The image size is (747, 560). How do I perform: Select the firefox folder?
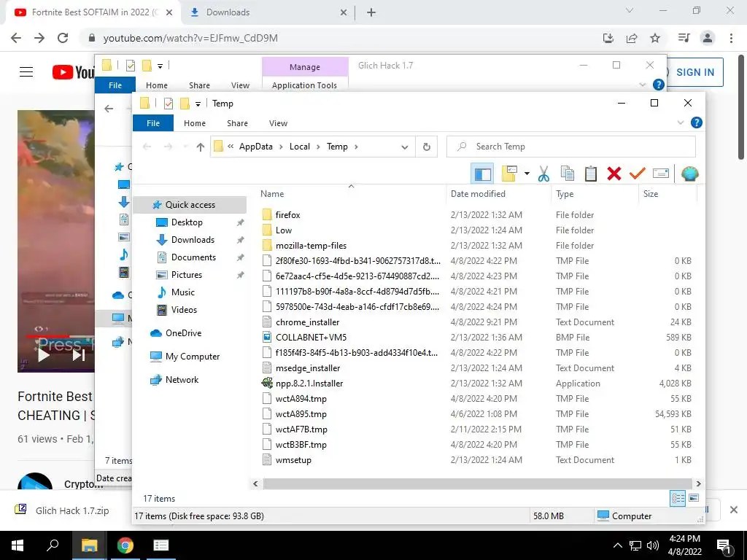(287, 215)
